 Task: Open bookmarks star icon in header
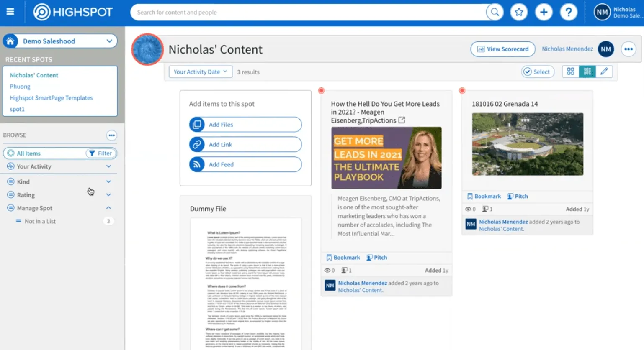click(x=519, y=12)
